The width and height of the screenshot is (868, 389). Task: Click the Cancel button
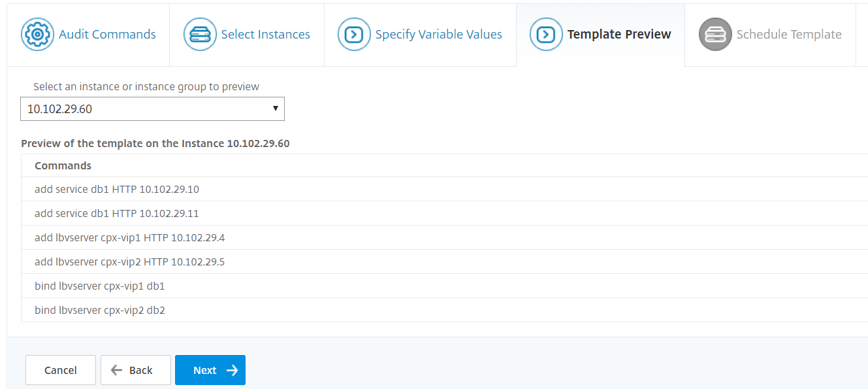pyautogui.click(x=61, y=370)
